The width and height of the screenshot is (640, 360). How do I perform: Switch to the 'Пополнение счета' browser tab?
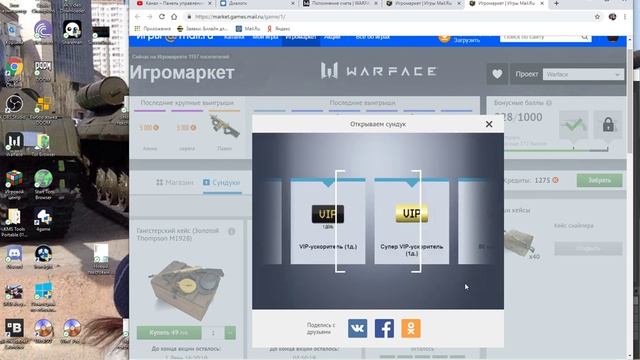coord(340,3)
